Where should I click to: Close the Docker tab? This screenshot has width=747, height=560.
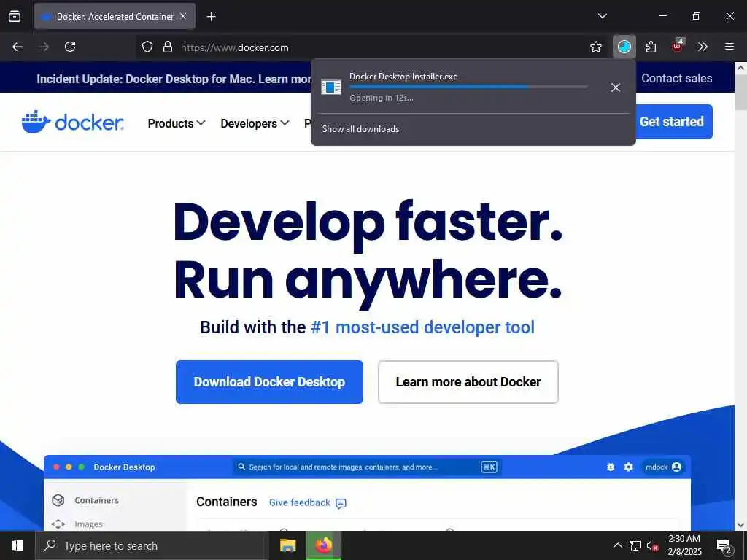(183, 16)
